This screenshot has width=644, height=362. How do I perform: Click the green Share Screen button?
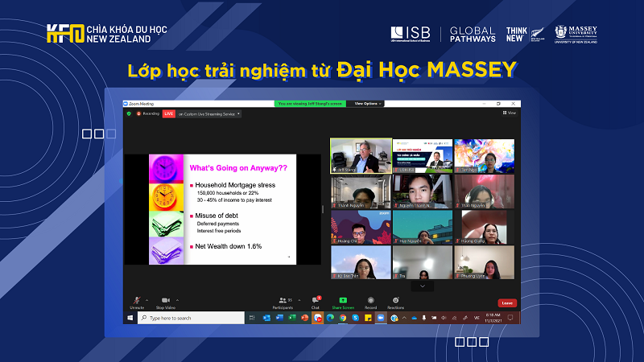343,303
